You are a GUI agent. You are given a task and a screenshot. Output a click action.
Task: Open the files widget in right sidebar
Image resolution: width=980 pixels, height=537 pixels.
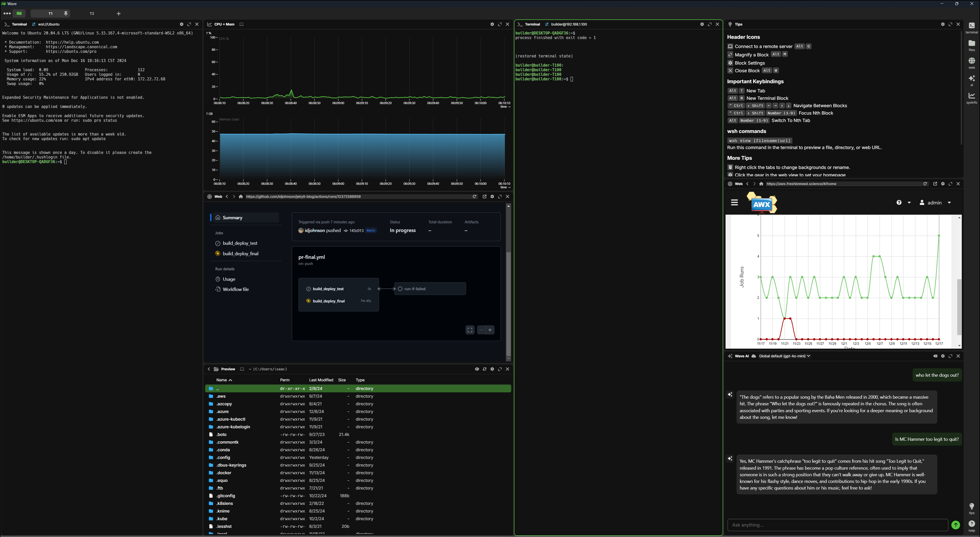(971, 46)
